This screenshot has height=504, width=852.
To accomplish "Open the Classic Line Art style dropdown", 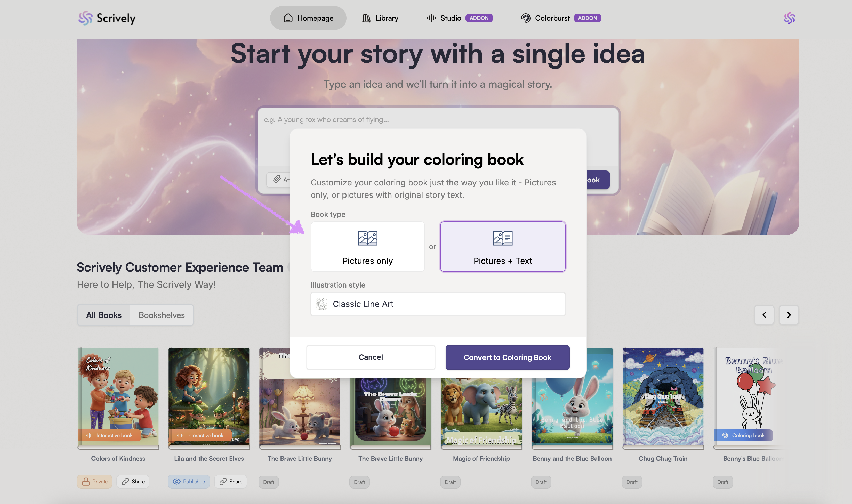I will tap(438, 304).
